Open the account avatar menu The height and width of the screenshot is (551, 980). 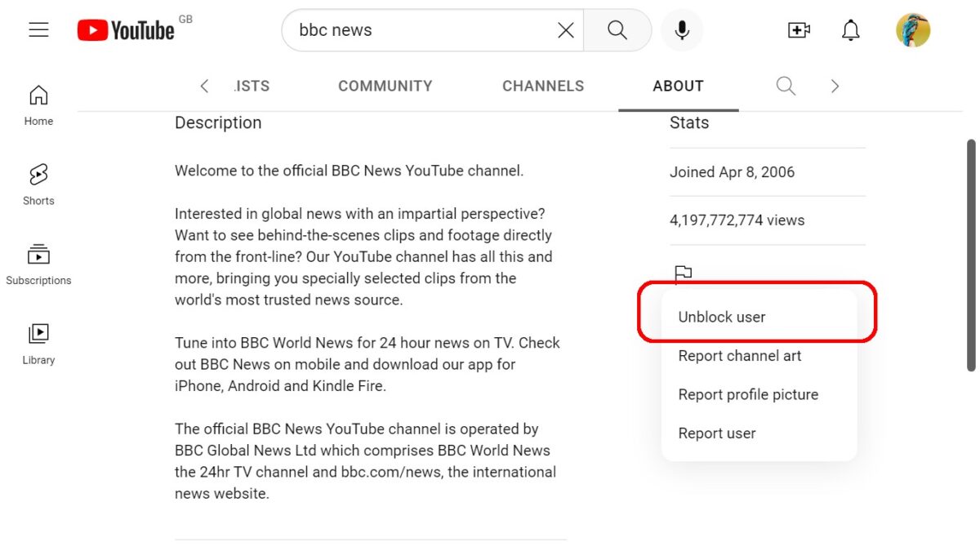coord(913,30)
